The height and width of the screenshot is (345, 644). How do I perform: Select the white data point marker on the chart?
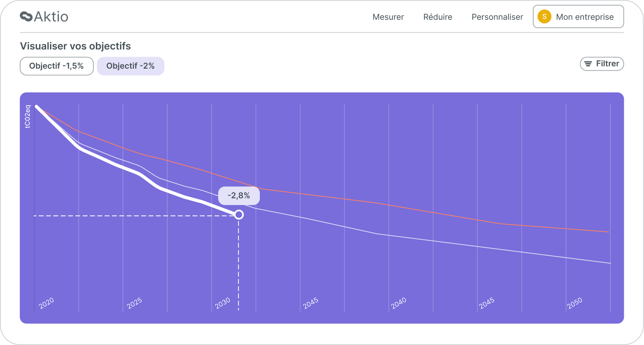239,214
